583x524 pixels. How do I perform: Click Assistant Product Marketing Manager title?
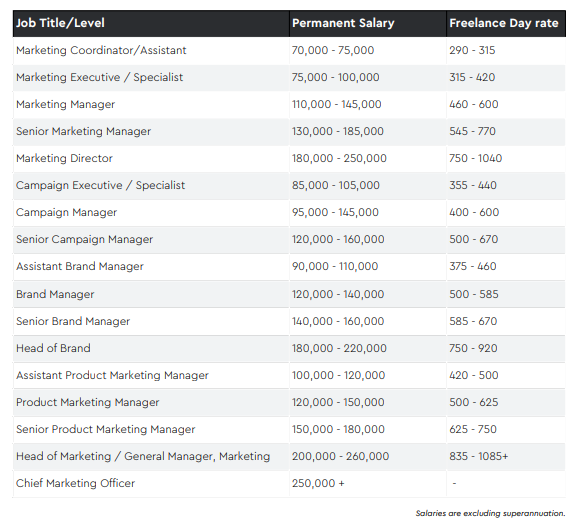(x=112, y=375)
